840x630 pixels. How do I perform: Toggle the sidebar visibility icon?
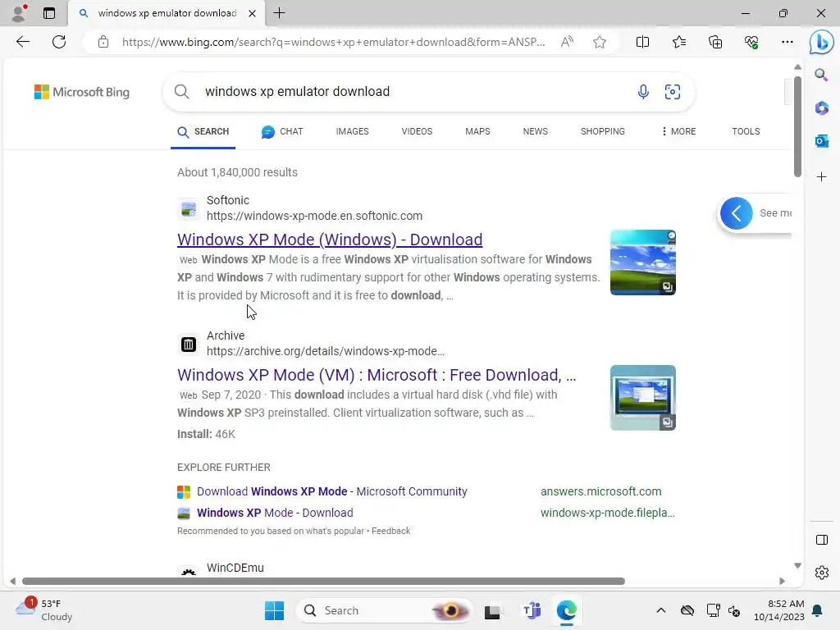(x=822, y=540)
